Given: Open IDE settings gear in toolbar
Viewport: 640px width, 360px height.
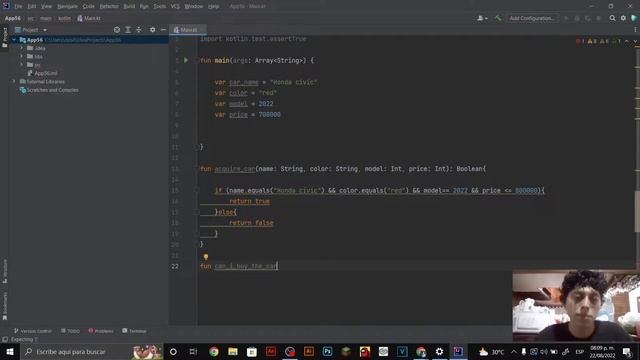Looking at the screenshot, I should (x=623, y=18).
